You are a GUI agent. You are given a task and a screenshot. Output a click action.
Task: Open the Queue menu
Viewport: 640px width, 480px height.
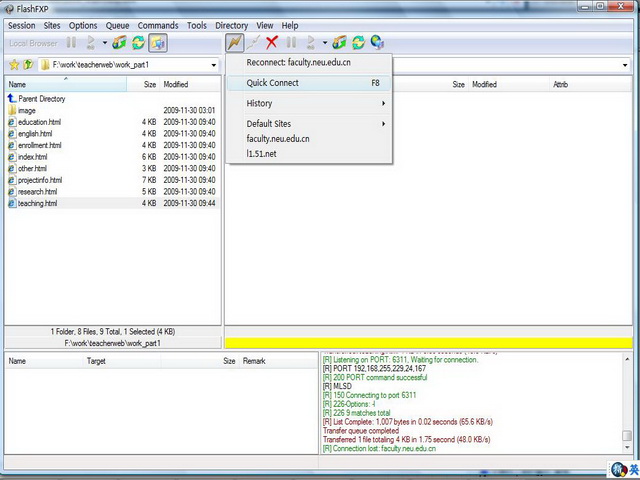tap(117, 25)
